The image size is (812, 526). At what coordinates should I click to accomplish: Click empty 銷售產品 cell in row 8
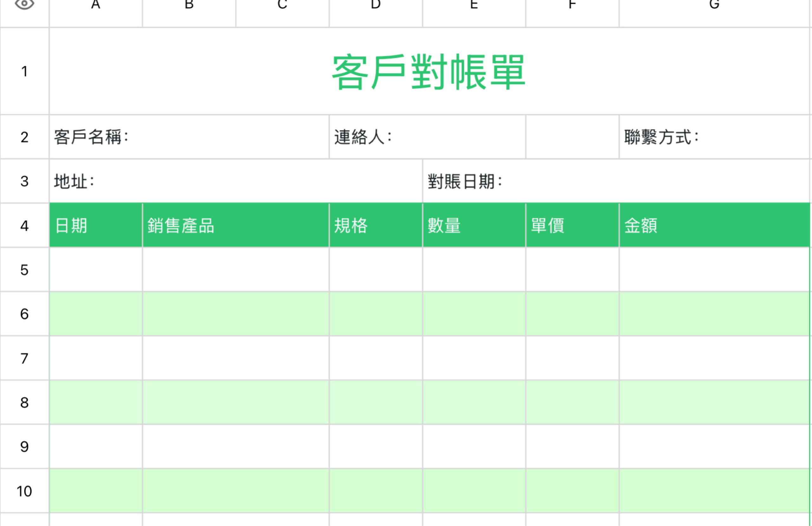236,403
